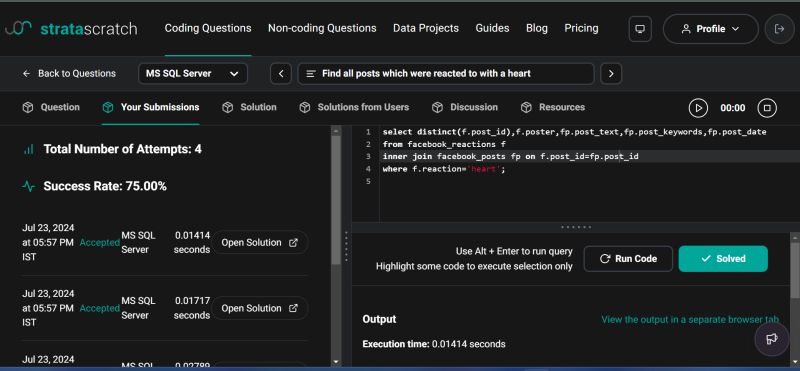800x371 pixels.
Task: Click the logout arrow icon
Action: click(x=779, y=29)
